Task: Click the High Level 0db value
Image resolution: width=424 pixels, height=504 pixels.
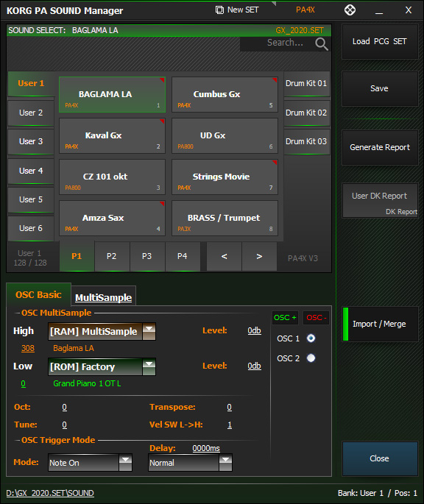Action: coord(254,330)
